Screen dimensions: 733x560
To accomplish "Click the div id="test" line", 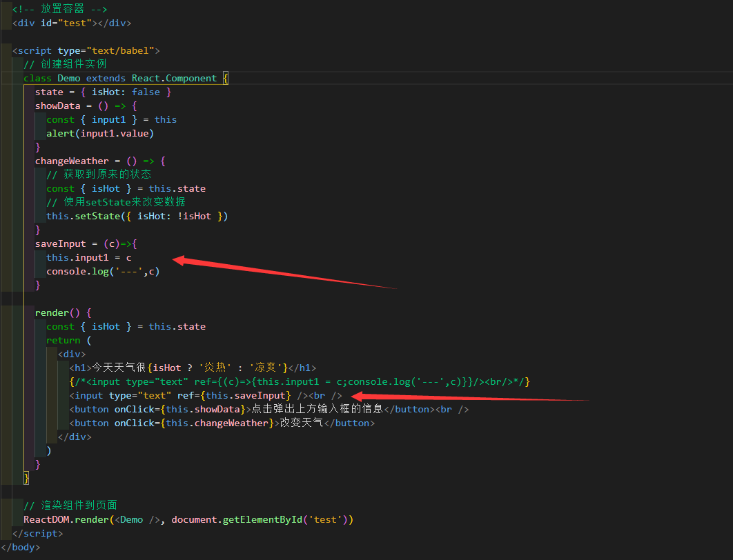I will (72, 23).
